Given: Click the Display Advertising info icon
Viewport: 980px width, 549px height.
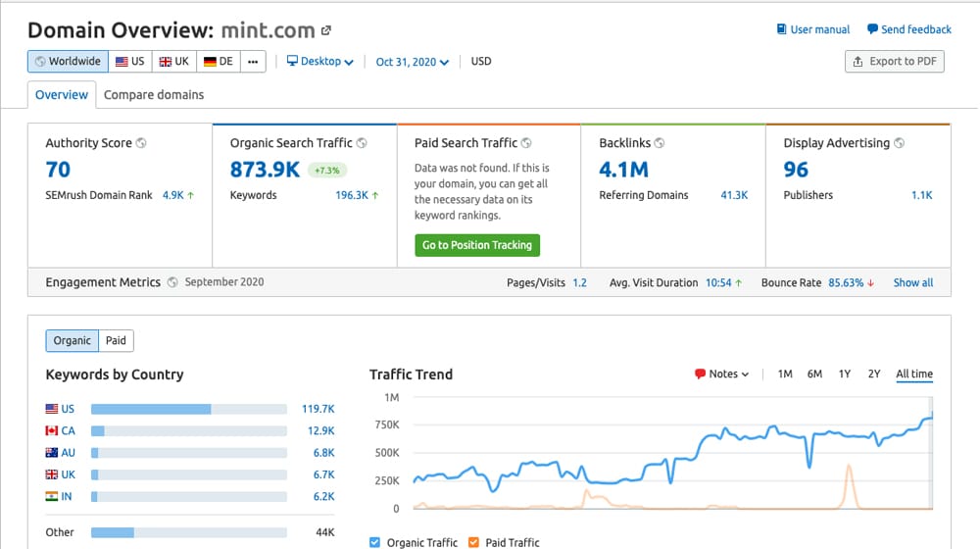Looking at the screenshot, I should pos(899,143).
